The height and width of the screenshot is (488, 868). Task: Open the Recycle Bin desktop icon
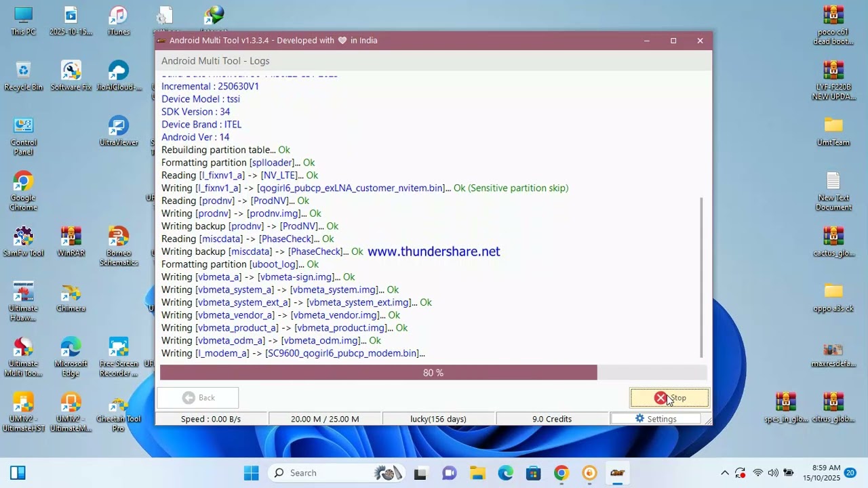click(23, 76)
